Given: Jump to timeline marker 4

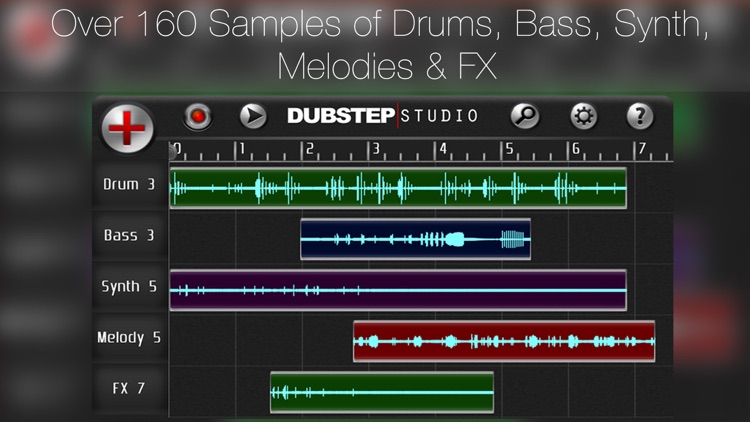Looking at the screenshot, I should tap(442, 150).
